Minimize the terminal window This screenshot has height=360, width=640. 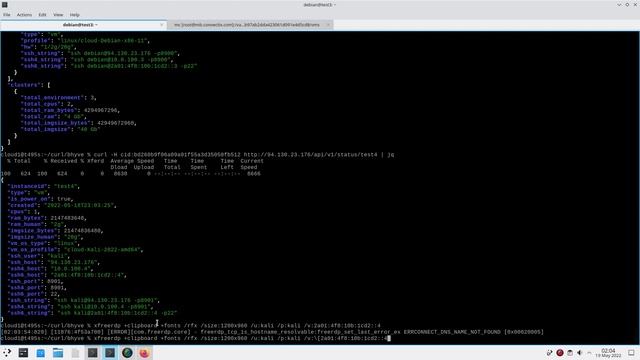click(619, 4)
